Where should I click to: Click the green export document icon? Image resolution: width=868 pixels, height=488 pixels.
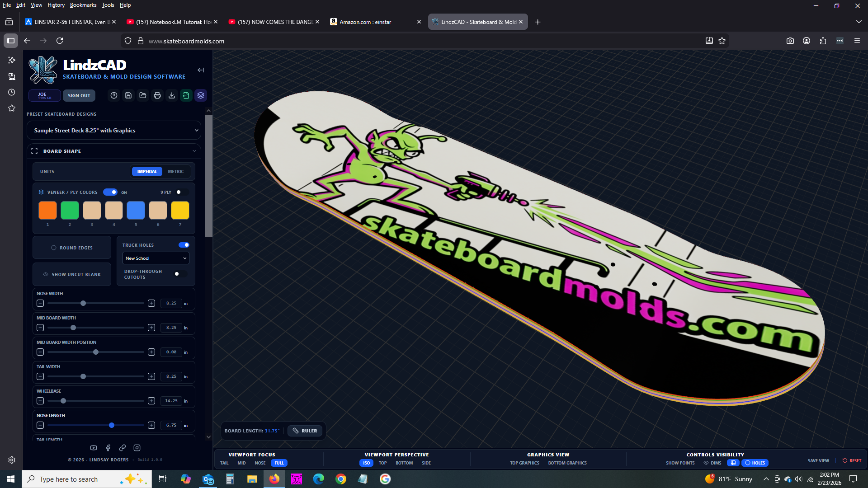[x=186, y=95]
